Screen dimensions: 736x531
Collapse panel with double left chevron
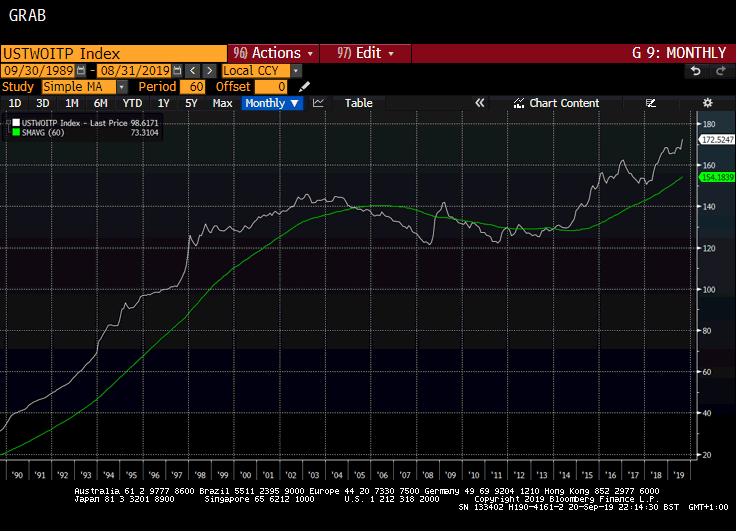tap(480, 103)
